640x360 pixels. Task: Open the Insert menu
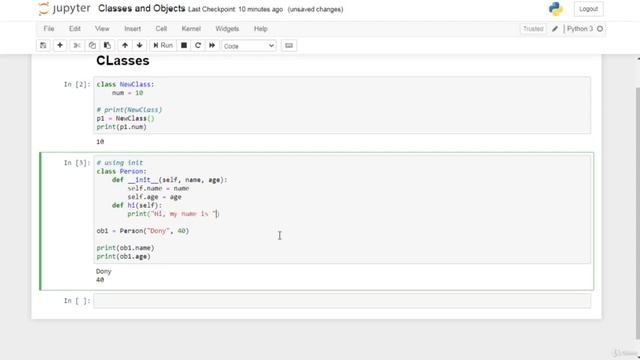pyautogui.click(x=132, y=29)
